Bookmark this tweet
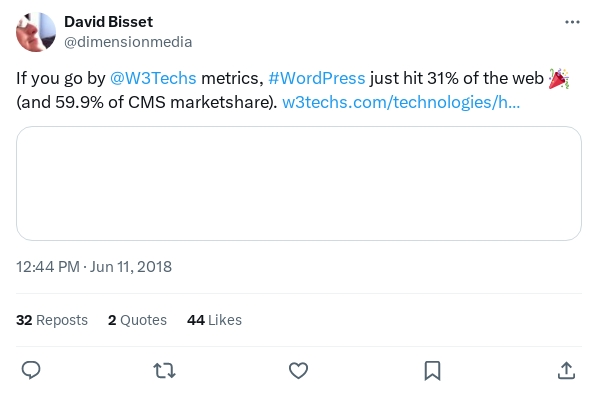Viewport: 598px width, 394px height. tap(432, 370)
